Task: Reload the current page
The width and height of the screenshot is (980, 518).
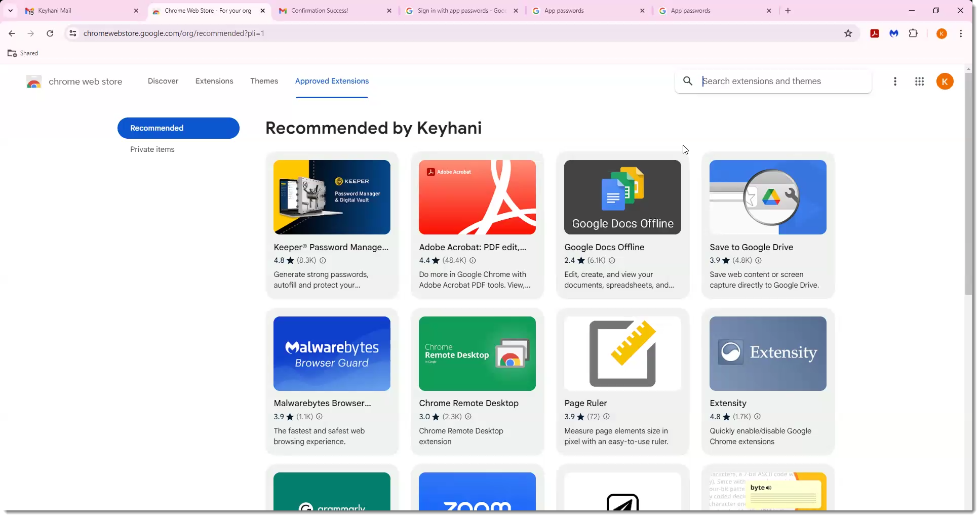Action: tap(50, 33)
